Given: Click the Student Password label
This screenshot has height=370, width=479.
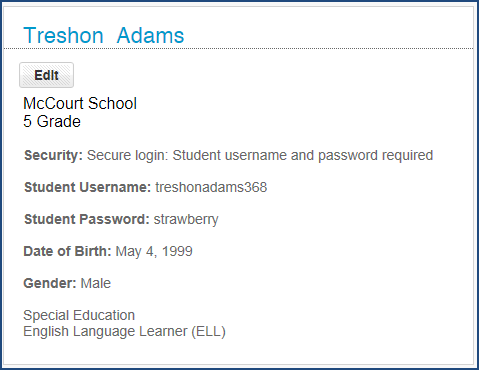Looking at the screenshot, I should (87, 219).
